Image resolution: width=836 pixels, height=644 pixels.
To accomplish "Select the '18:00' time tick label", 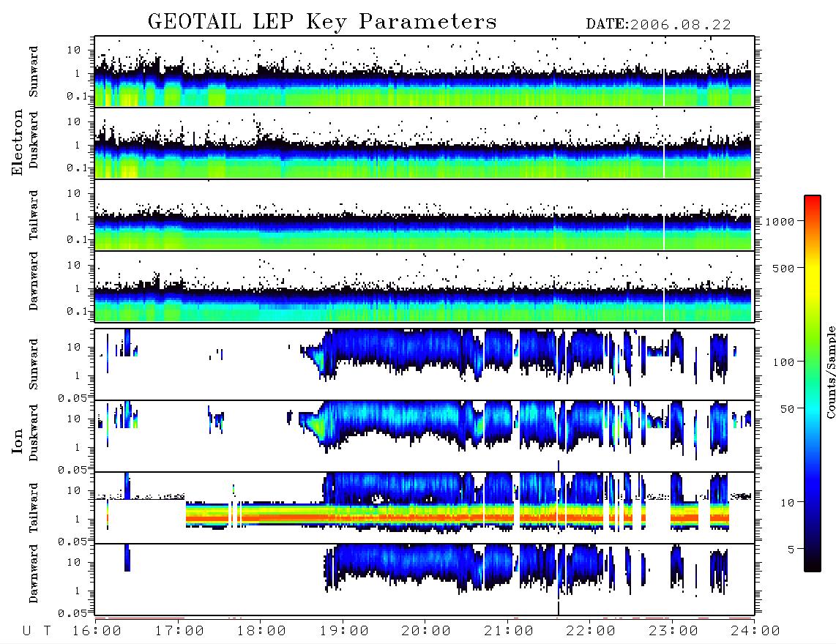I will click(262, 632).
